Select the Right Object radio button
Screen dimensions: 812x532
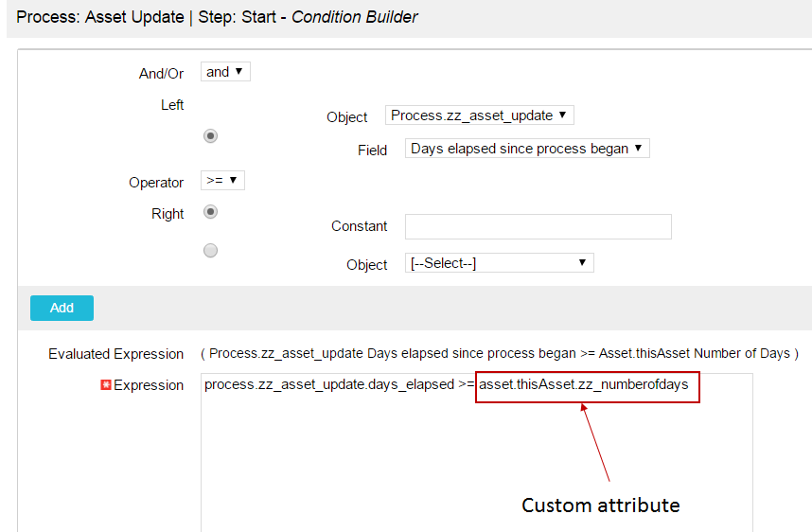[x=210, y=251]
